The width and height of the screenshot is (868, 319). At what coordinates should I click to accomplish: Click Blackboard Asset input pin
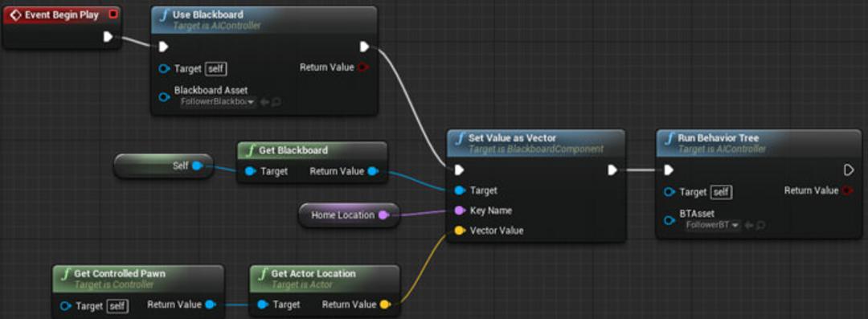164,97
